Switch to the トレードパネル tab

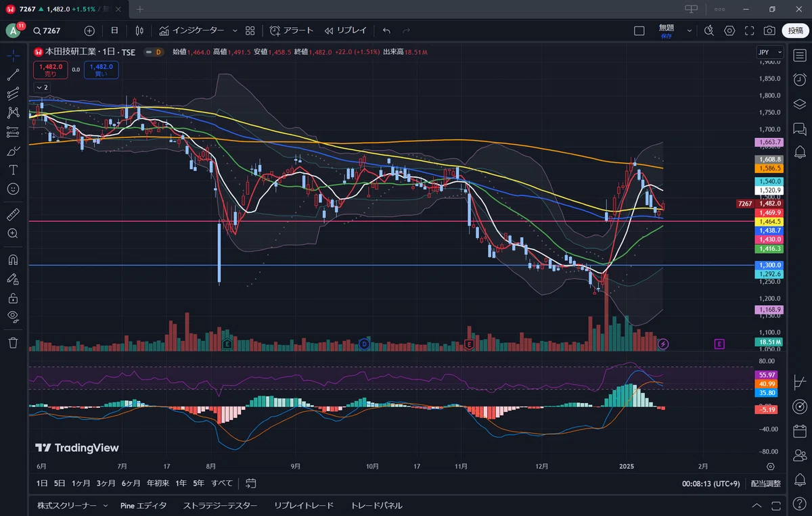point(376,505)
